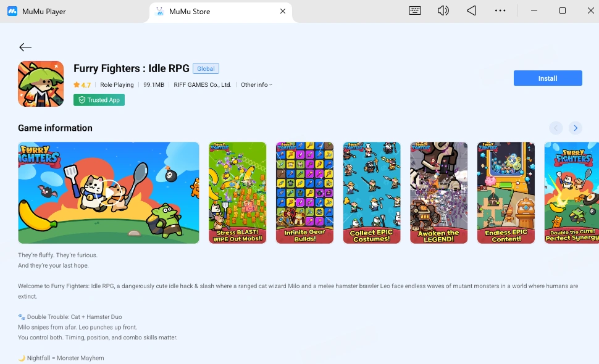Go back with the left arrow icon
This screenshot has height=364, width=599.
pos(25,47)
